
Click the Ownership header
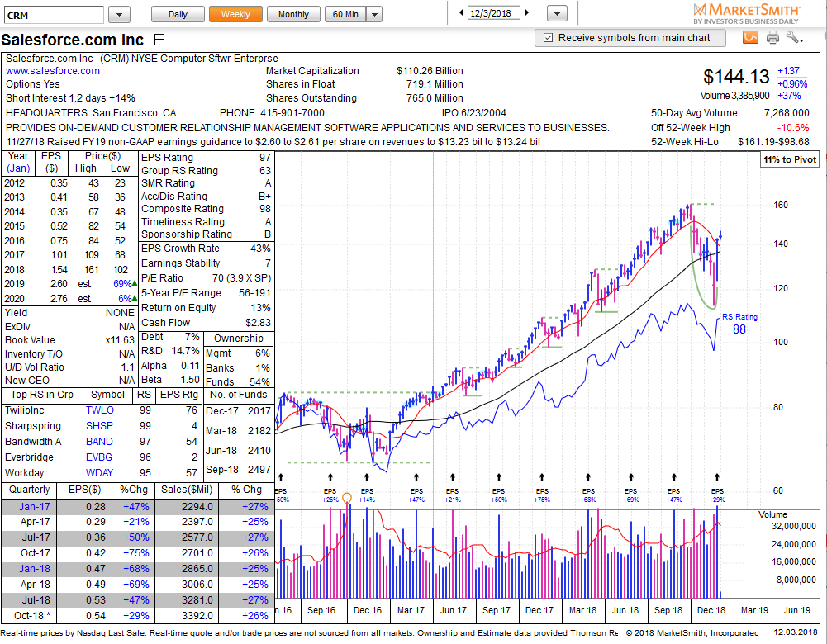tap(239, 339)
